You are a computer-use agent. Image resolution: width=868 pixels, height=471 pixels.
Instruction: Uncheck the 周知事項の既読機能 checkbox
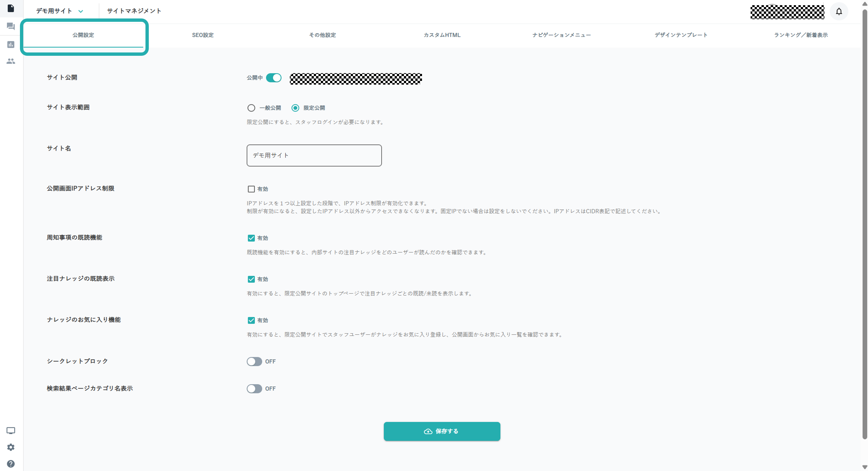251,238
